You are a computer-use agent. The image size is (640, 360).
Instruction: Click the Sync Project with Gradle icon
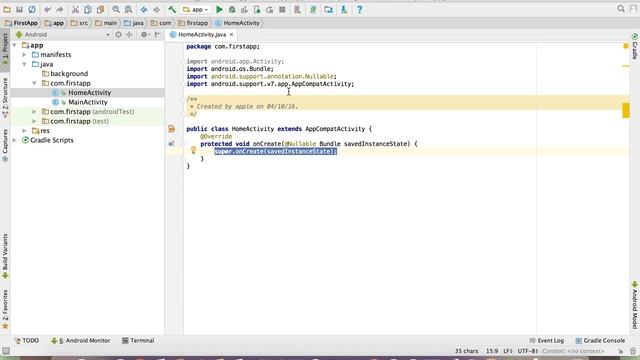313,9
